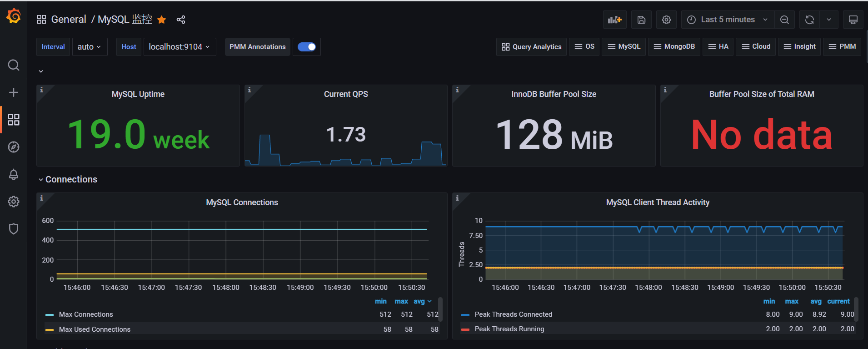Sort Connections legend by min

[381, 301]
